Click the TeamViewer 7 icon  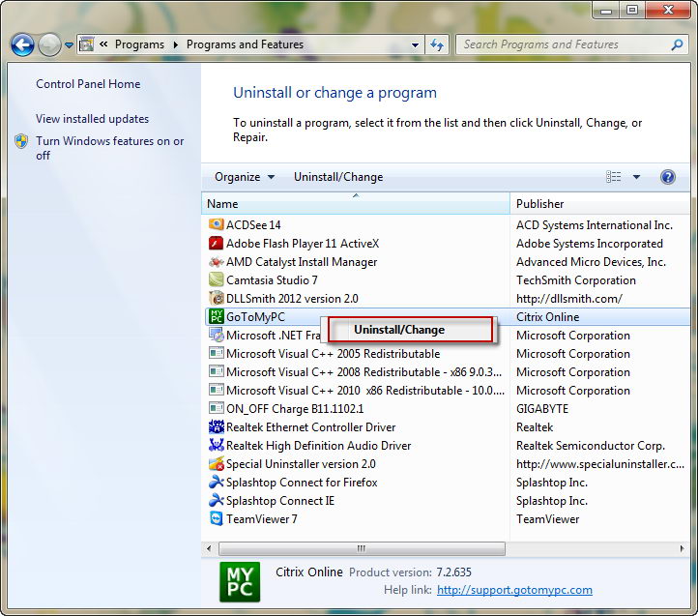[x=217, y=518]
